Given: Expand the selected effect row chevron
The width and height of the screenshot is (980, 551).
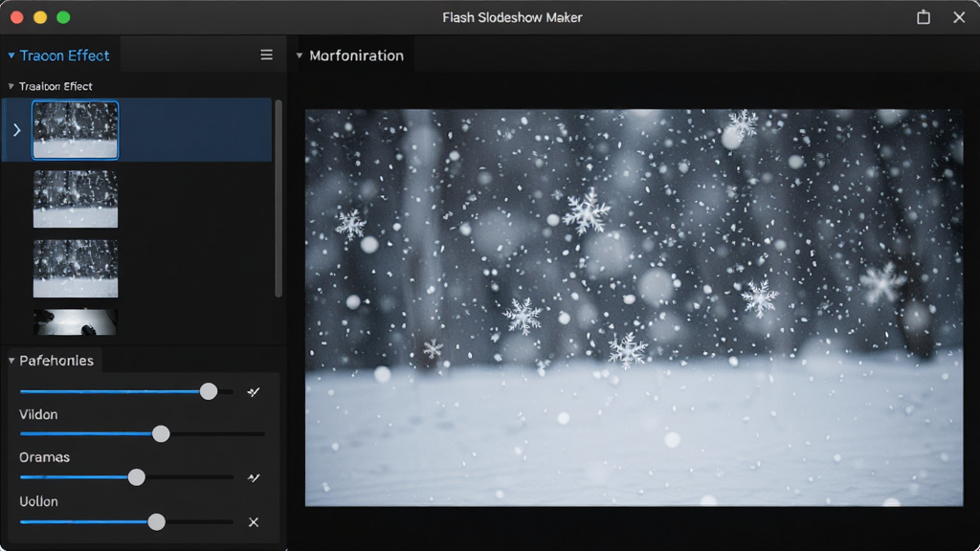Looking at the screenshot, I should pyautogui.click(x=17, y=130).
